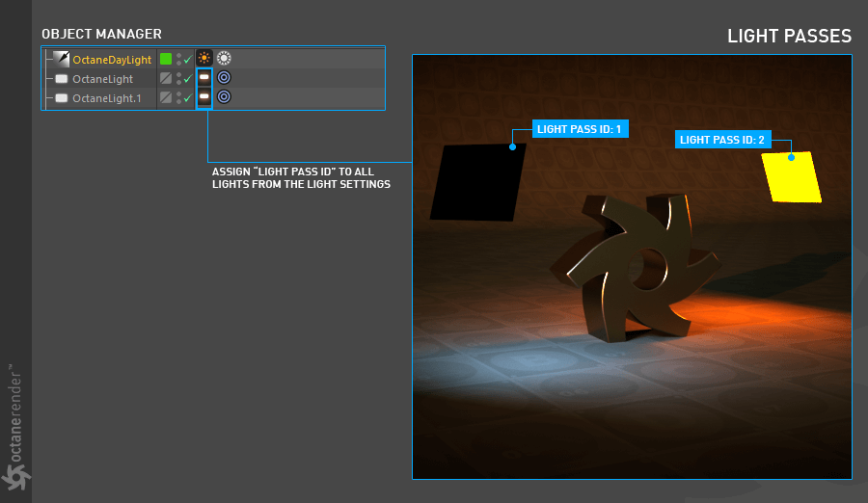Toggle visibility dots for OctaneDayLight
The width and height of the screenshot is (868, 503).
coord(178,59)
